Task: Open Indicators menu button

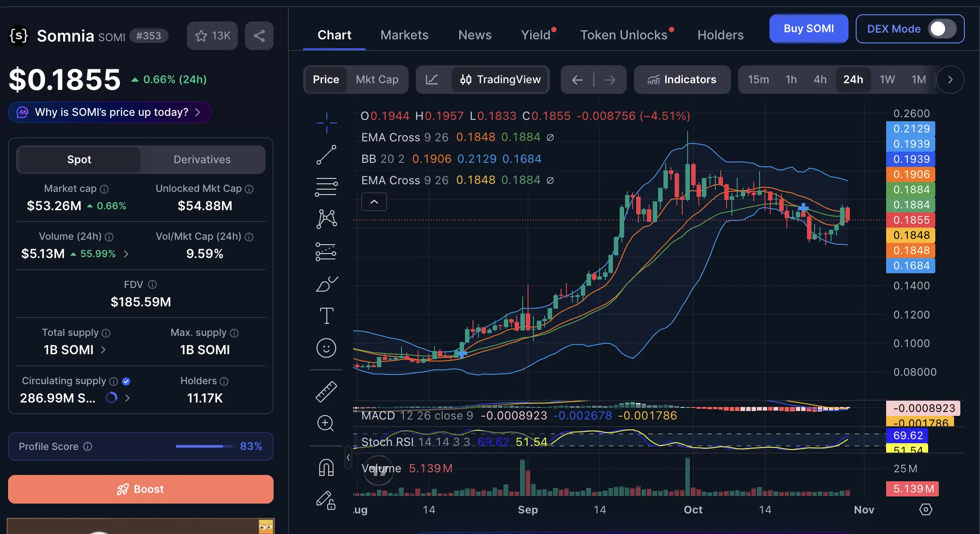Action: [x=682, y=80]
